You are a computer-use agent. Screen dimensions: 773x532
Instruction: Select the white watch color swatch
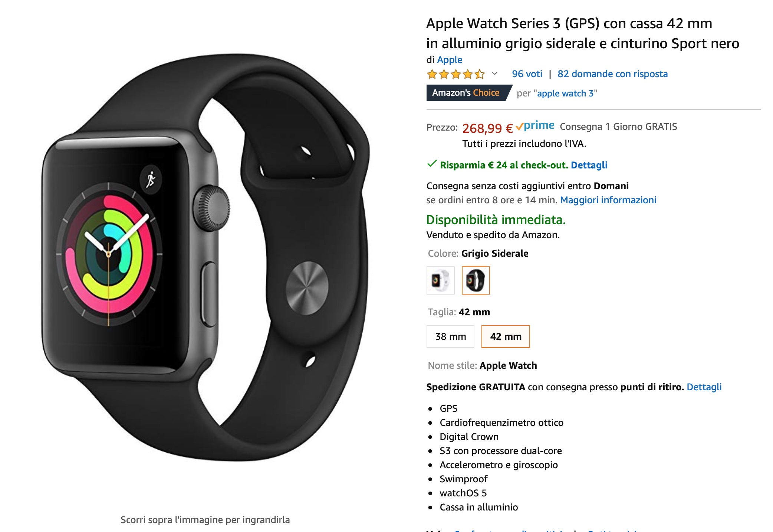pos(441,280)
